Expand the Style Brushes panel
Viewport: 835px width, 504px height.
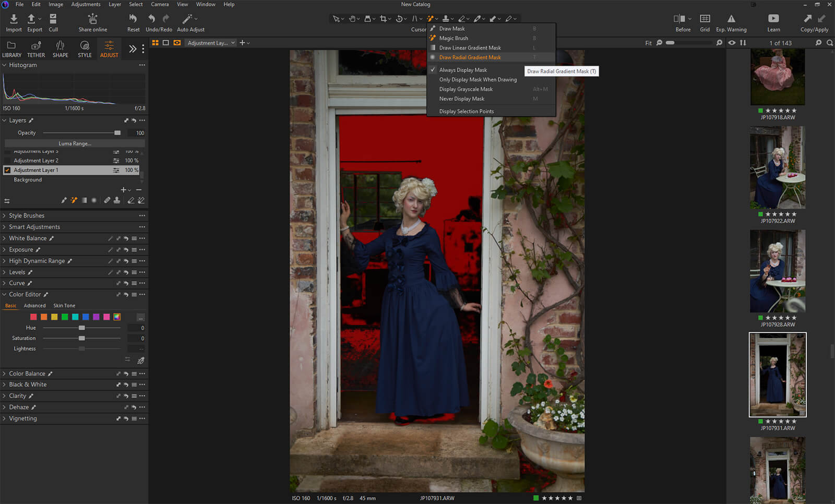[4, 215]
